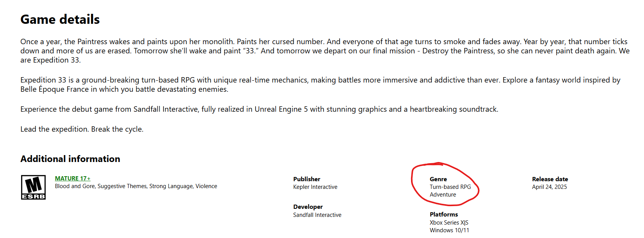
Task: Click the Publisher label
Action: point(307,179)
